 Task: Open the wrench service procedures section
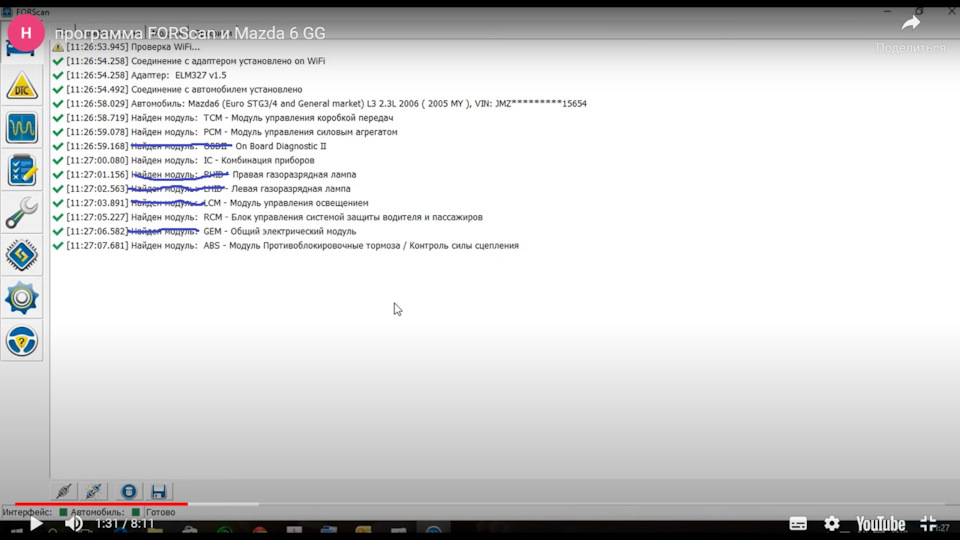[x=22, y=212]
